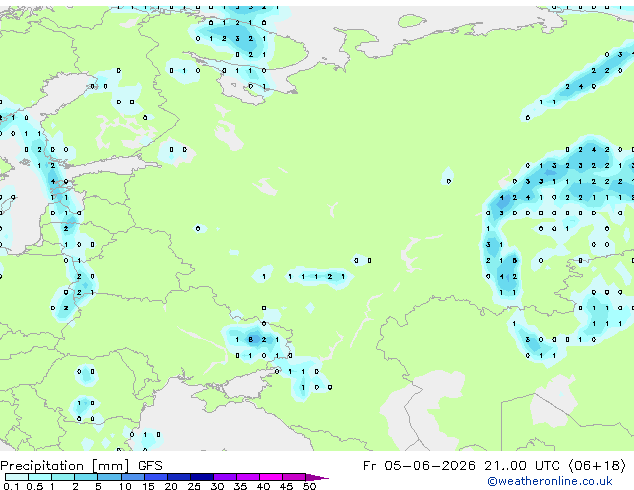634x490 pixels.
Task: Select the 30–35 mm purple legend box
Action: click(225, 477)
